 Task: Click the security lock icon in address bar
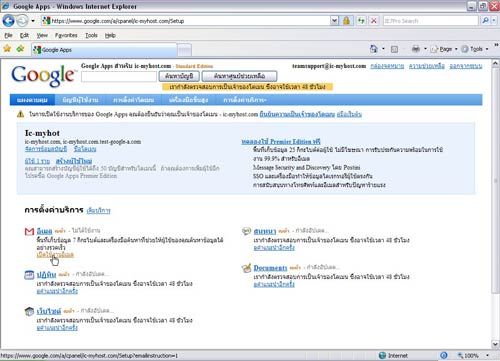coord(346,21)
